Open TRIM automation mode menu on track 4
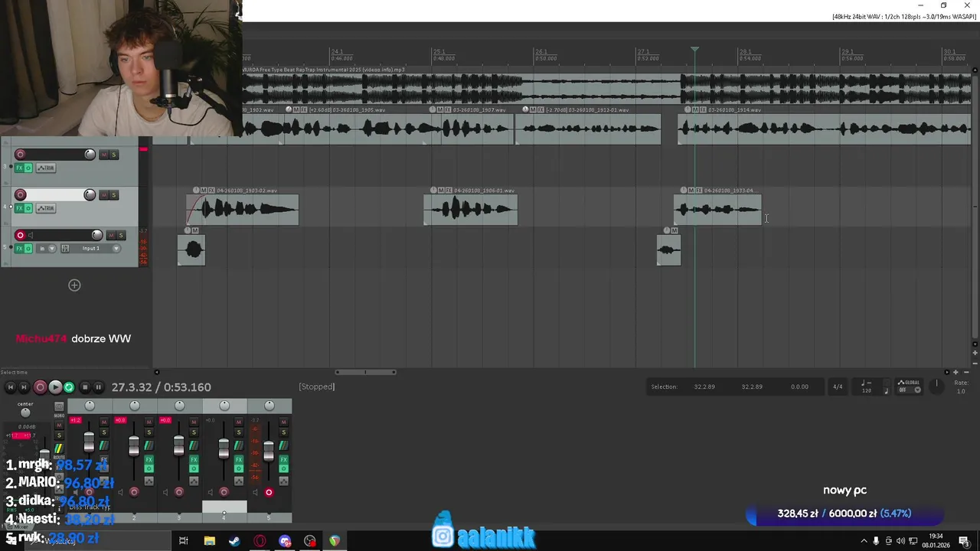Viewport: 980px width, 551px height. pyautogui.click(x=46, y=208)
